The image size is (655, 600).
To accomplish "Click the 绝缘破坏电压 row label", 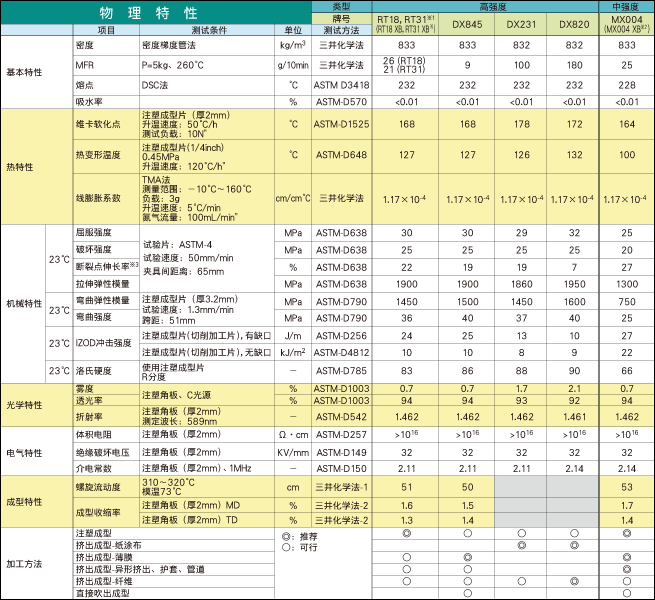I will 103,452.
